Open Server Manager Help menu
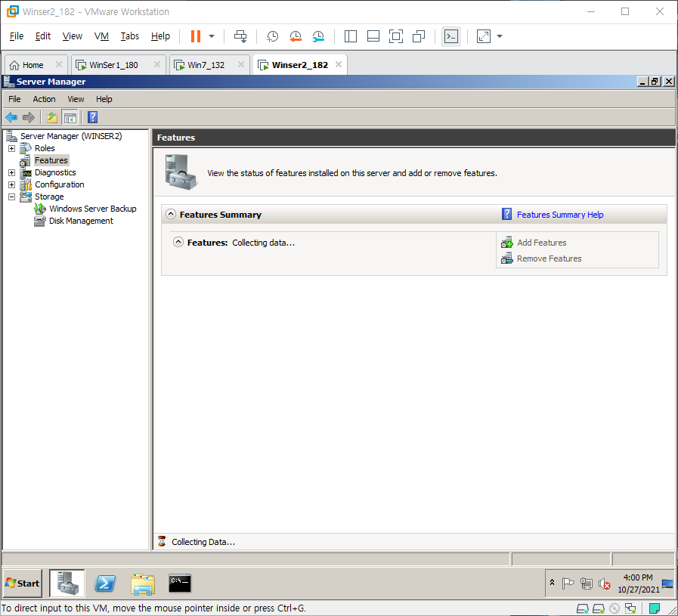678x616 pixels. (x=104, y=99)
